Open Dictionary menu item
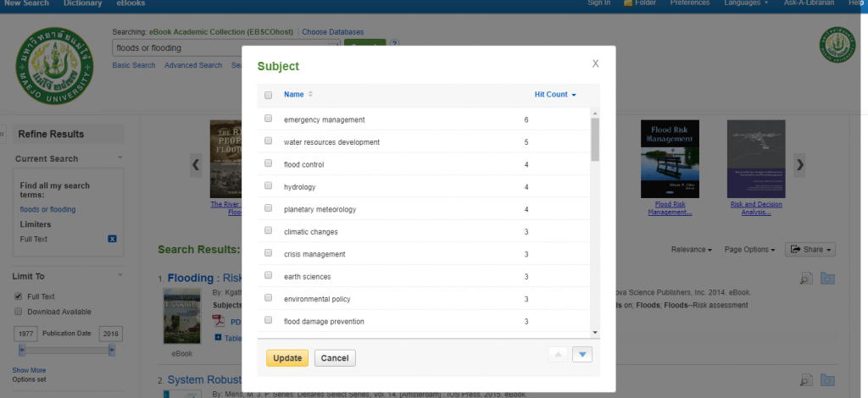The width and height of the screenshot is (868, 398). click(82, 3)
